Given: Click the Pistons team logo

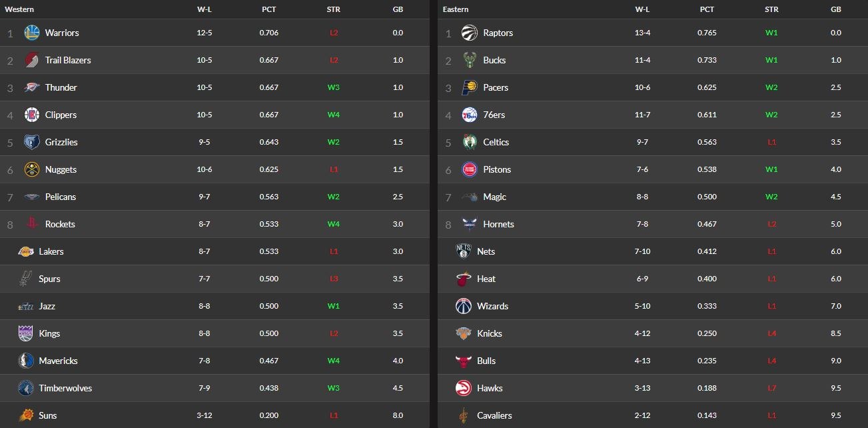Looking at the screenshot, I should pos(470,169).
